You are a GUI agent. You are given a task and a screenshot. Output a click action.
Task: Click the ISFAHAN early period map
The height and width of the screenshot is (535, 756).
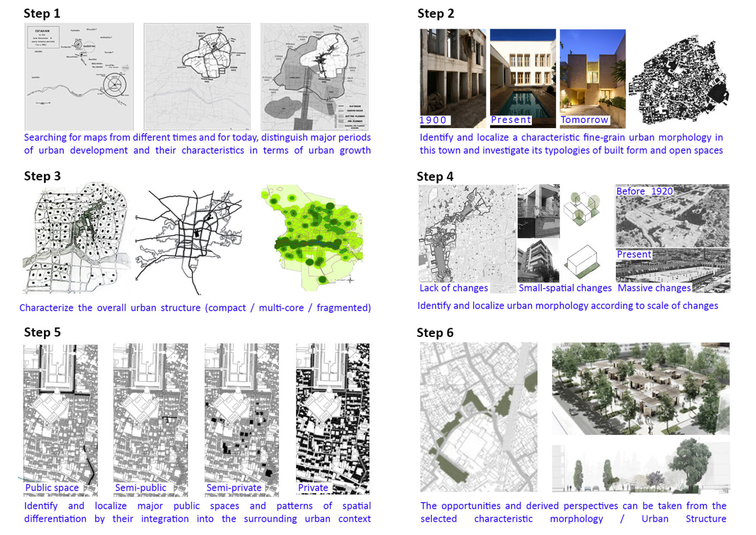pyautogui.click(x=79, y=76)
